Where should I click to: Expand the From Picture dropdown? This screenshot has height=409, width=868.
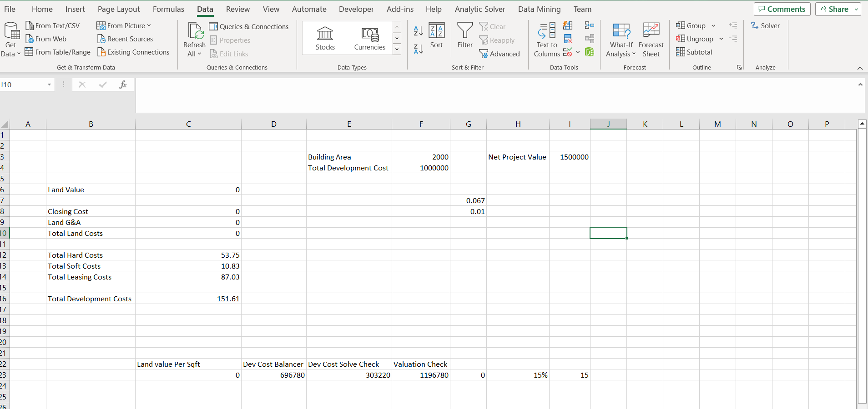click(x=148, y=25)
